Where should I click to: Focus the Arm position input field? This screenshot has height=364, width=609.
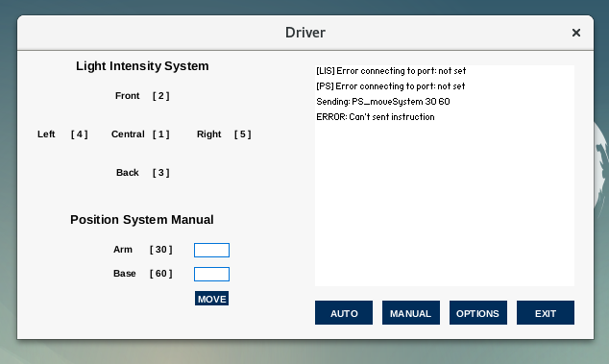tap(211, 250)
